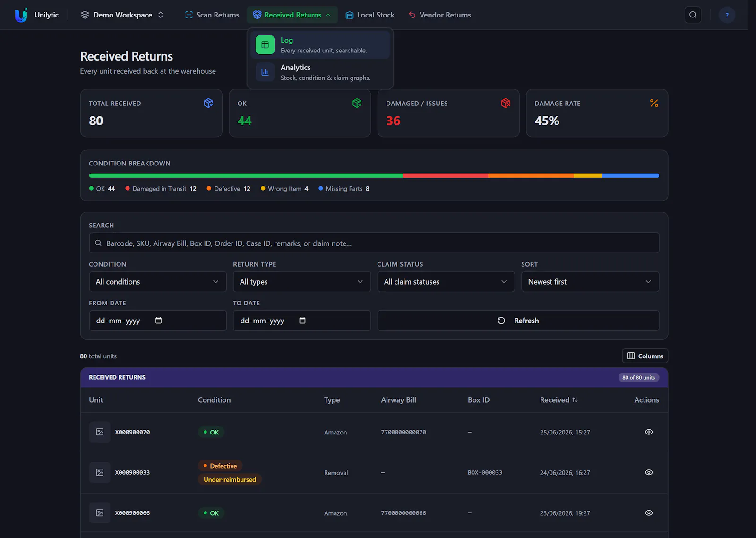Click the Damaged / Issues red package icon
Screen dimensions: 756x538
506,103
